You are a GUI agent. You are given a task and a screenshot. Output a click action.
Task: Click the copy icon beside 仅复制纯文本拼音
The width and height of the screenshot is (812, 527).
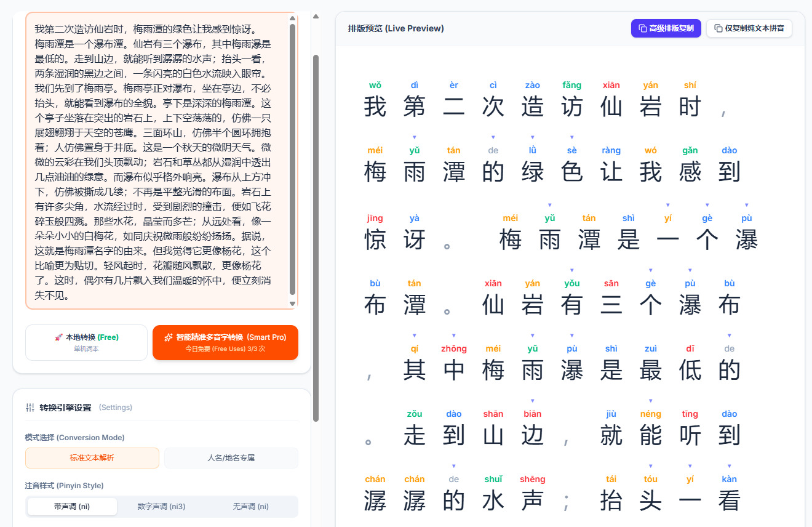pos(718,28)
